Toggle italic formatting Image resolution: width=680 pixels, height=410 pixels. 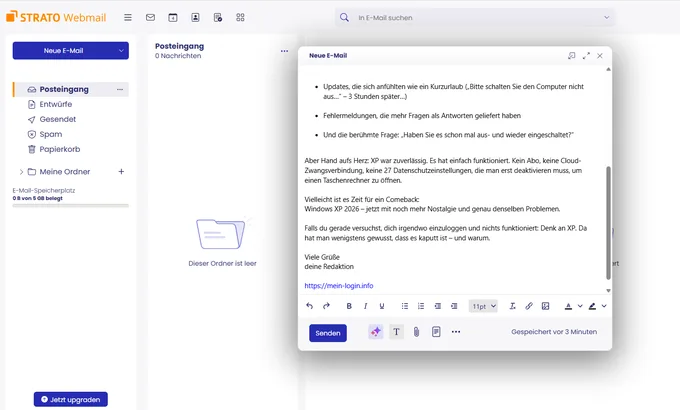(365, 306)
